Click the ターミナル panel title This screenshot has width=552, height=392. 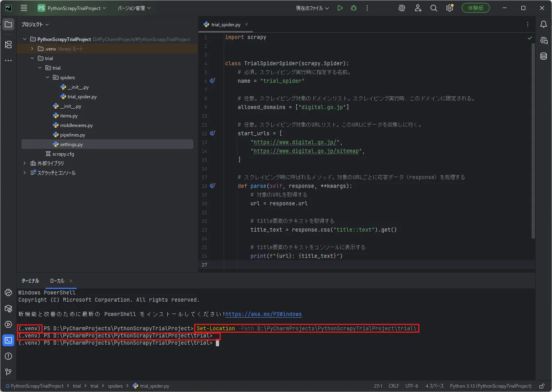coord(30,281)
